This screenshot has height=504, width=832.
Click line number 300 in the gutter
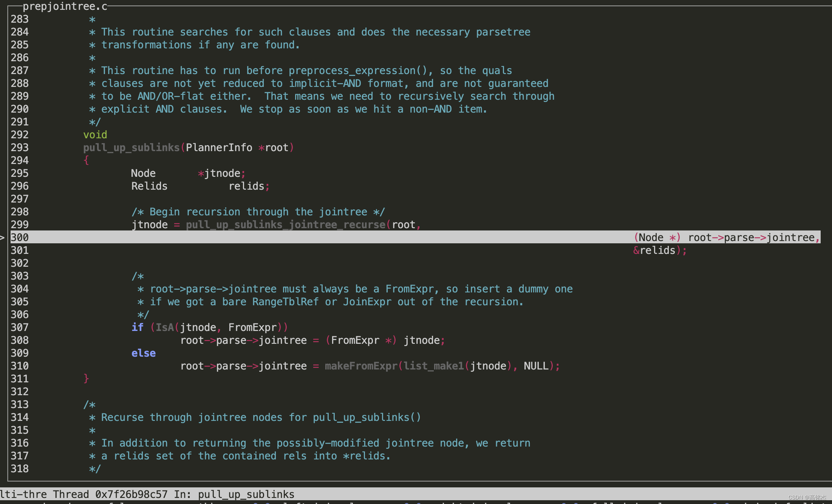click(x=20, y=238)
